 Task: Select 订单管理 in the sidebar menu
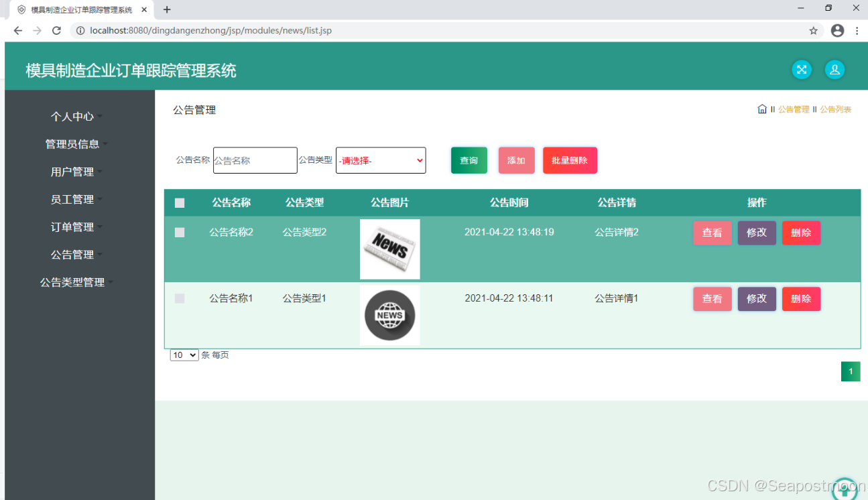pyautogui.click(x=72, y=227)
